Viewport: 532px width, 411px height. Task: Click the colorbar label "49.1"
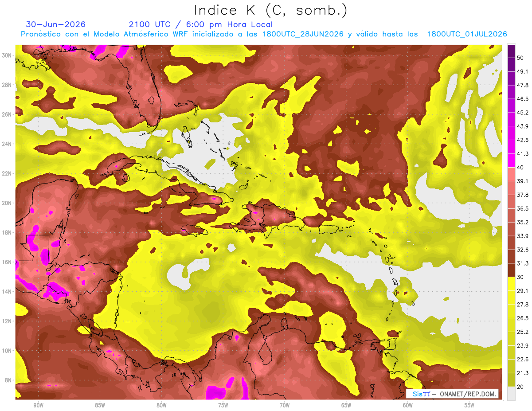(523, 71)
